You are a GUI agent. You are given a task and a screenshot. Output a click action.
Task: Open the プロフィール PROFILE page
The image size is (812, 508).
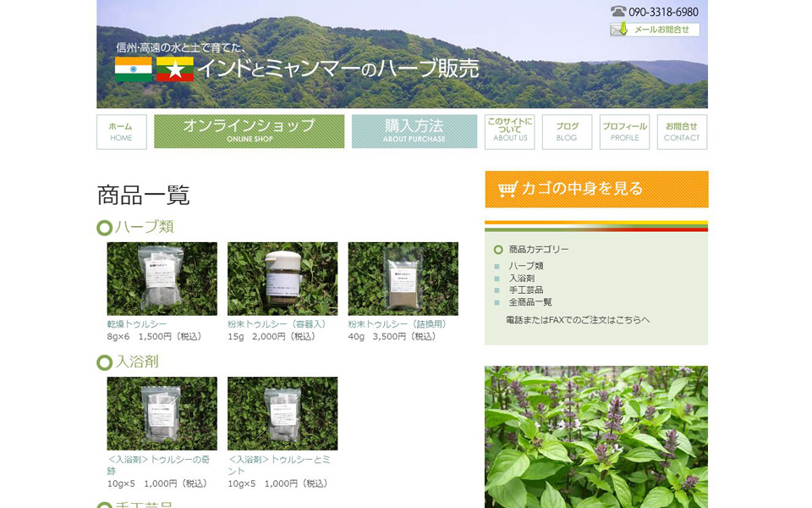point(624,132)
